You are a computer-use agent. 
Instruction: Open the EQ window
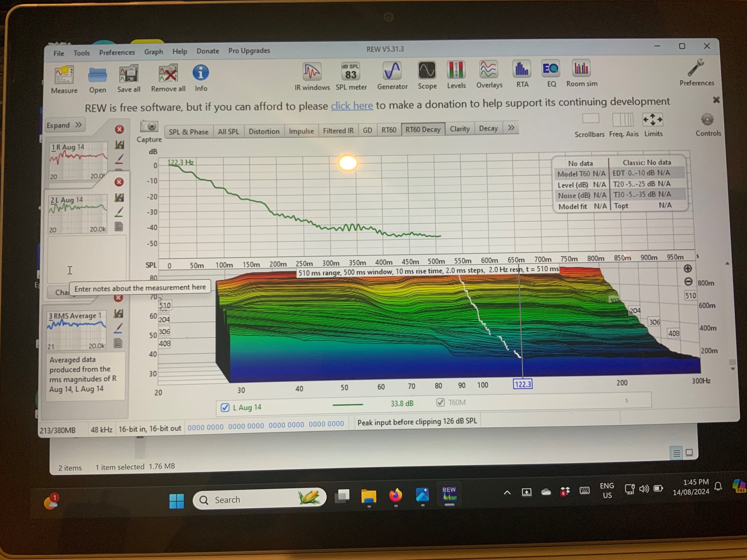click(551, 69)
